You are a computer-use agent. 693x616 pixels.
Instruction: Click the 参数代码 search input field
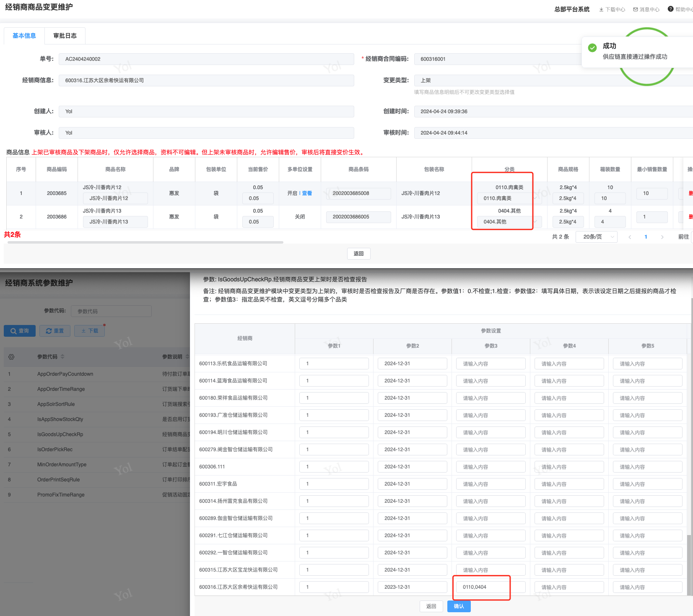[x=111, y=311]
